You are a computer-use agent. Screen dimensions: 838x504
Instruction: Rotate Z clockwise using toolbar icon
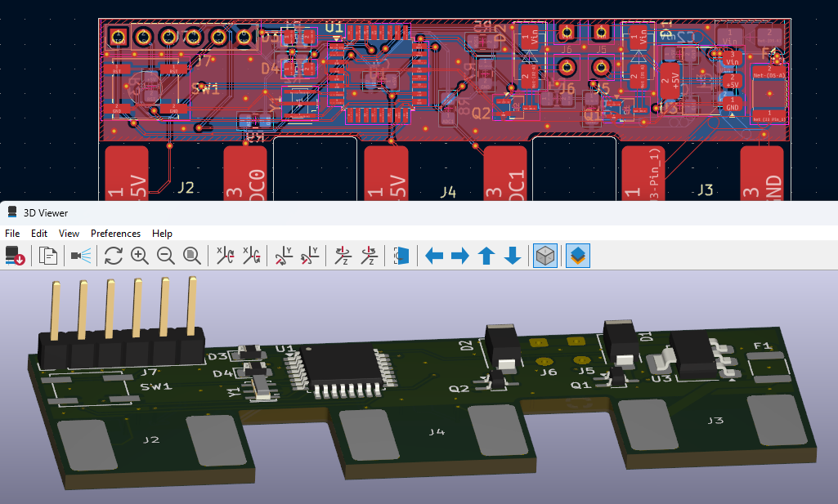coord(343,256)
